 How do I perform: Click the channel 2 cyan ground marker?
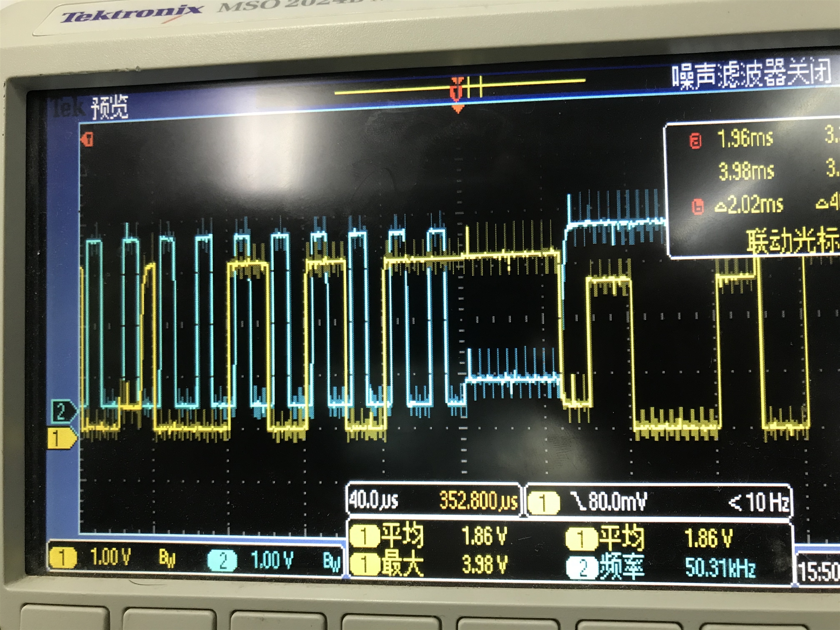tap(62, 412)
